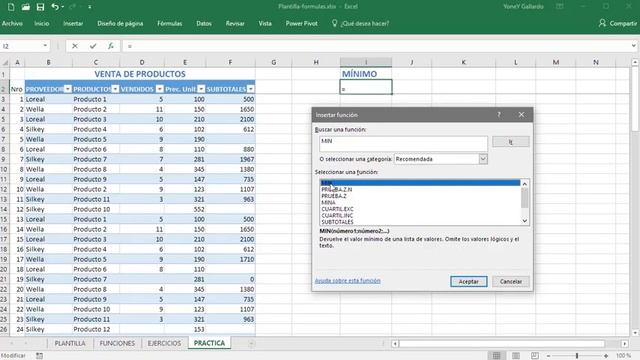Switch to Page Break Preview icon
Screen dimensions: 640x360
point(535,356)
